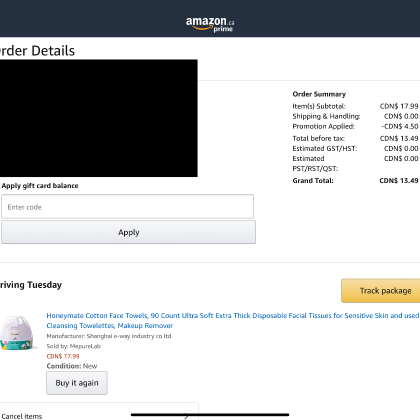The image size is (420, 420).
Task: Tap the iOS home indicator bar
Action: pyautogui.click(x=210, y=415)
